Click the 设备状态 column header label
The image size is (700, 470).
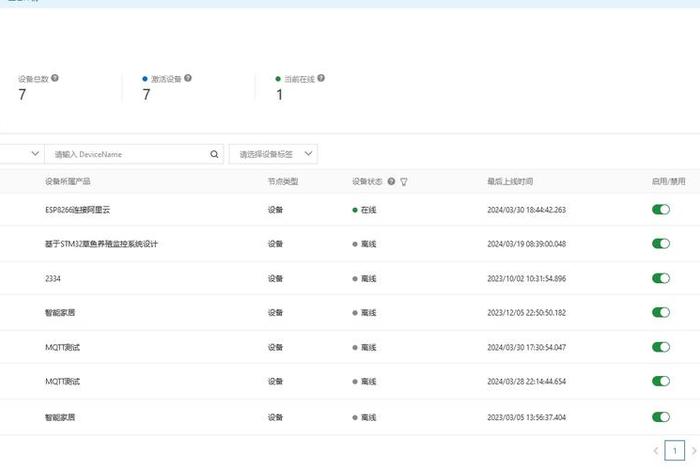[x=367, y=181]
